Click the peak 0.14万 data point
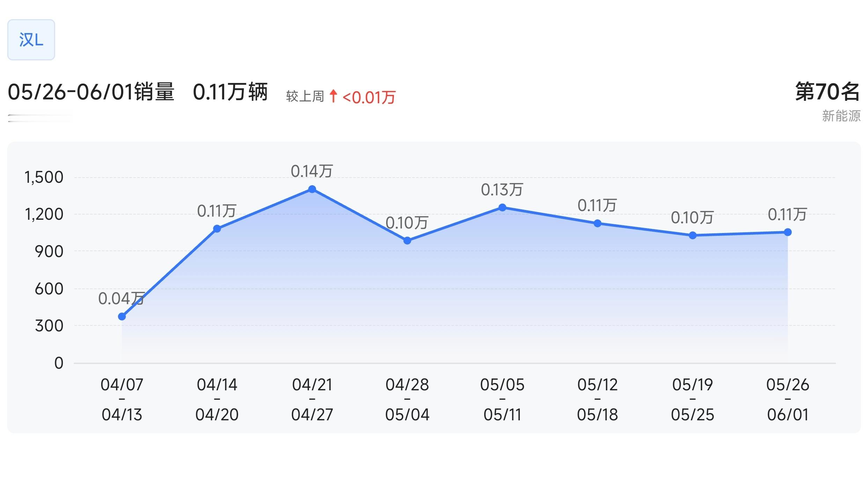The width and height of the screenshot is (868, 488). pyautogui.click(x=312, y=189)
